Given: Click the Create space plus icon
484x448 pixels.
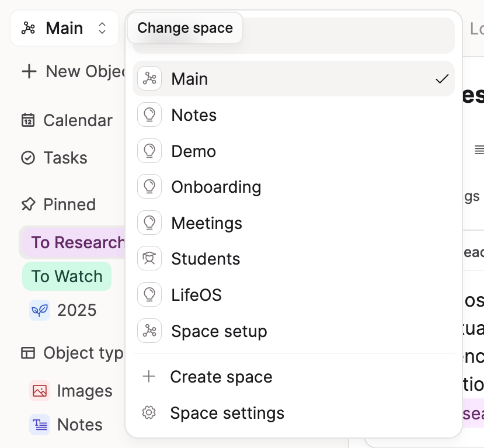Looking at the screenshot, I should 149,377.
